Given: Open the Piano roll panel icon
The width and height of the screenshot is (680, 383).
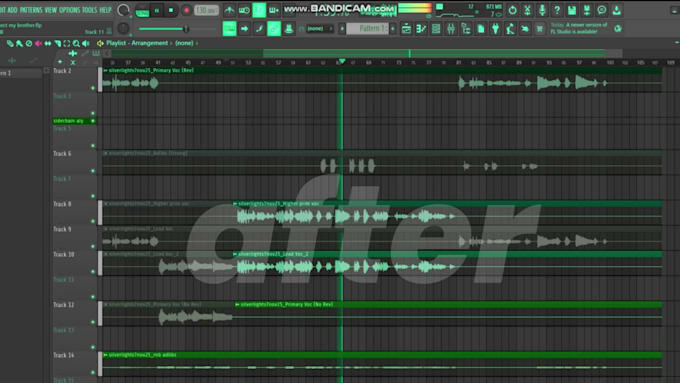Looking at the screenshot, I should pos(421,29).
